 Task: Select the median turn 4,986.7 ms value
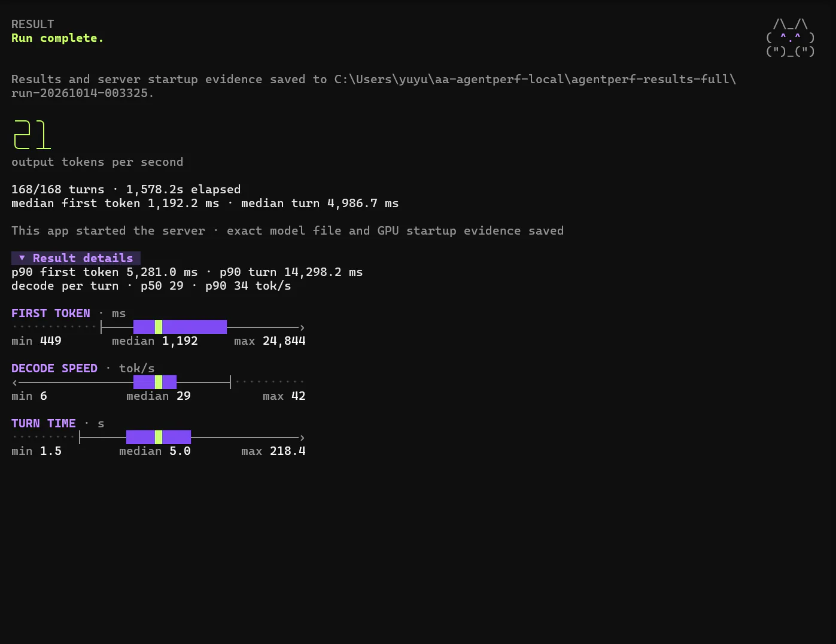(320, 203)
